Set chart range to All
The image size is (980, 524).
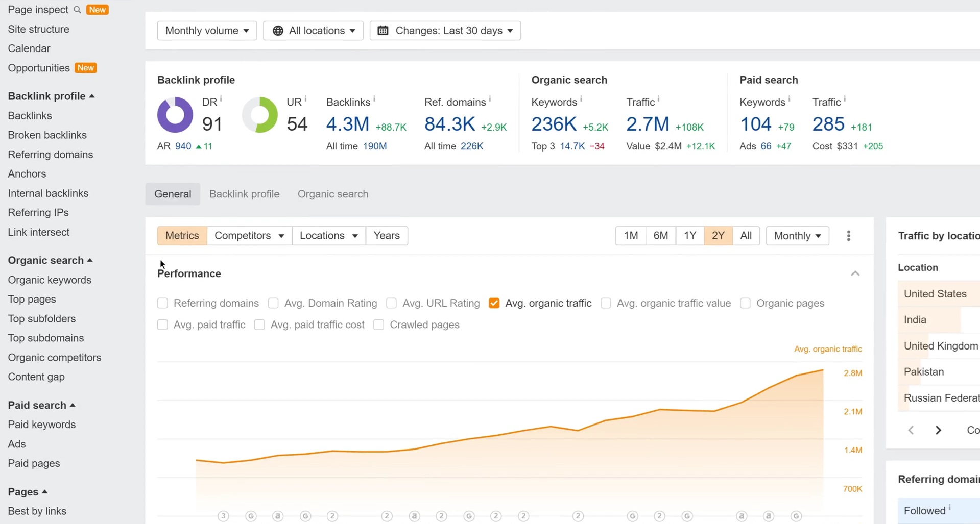(746, 236)
